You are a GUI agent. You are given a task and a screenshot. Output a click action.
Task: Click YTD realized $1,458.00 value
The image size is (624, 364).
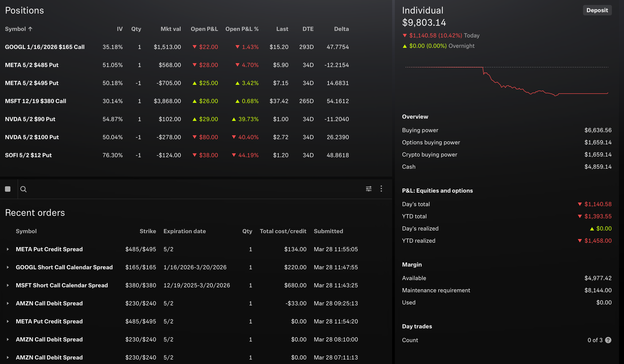[595, 241]
